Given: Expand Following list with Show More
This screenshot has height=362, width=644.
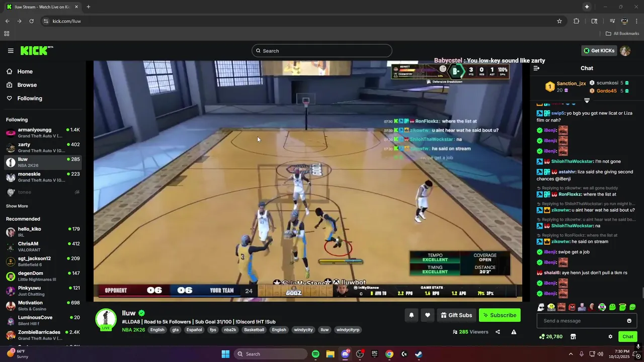Looking at the screenshot, I should 17,206.
